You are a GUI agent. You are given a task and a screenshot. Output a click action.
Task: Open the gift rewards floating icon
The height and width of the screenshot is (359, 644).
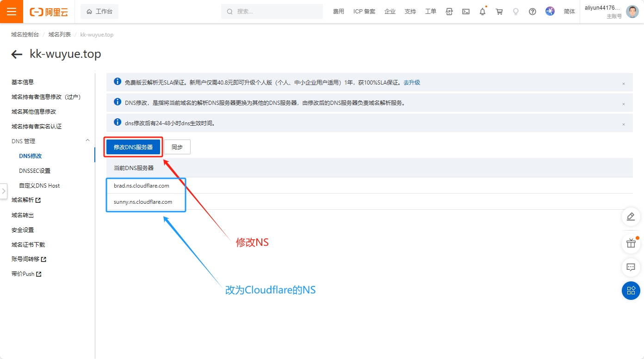click(x=631, y=243)
